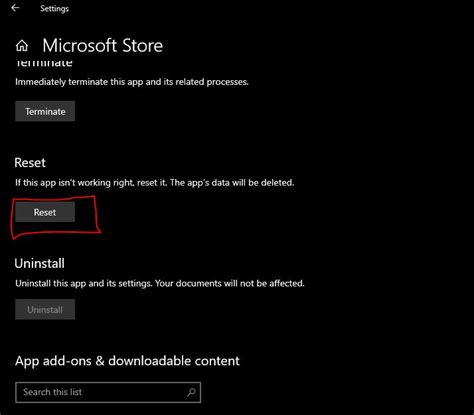This screenshot has height=415, width=474.
Task: Click the Reset section heading
Action: tap(30, 163)
